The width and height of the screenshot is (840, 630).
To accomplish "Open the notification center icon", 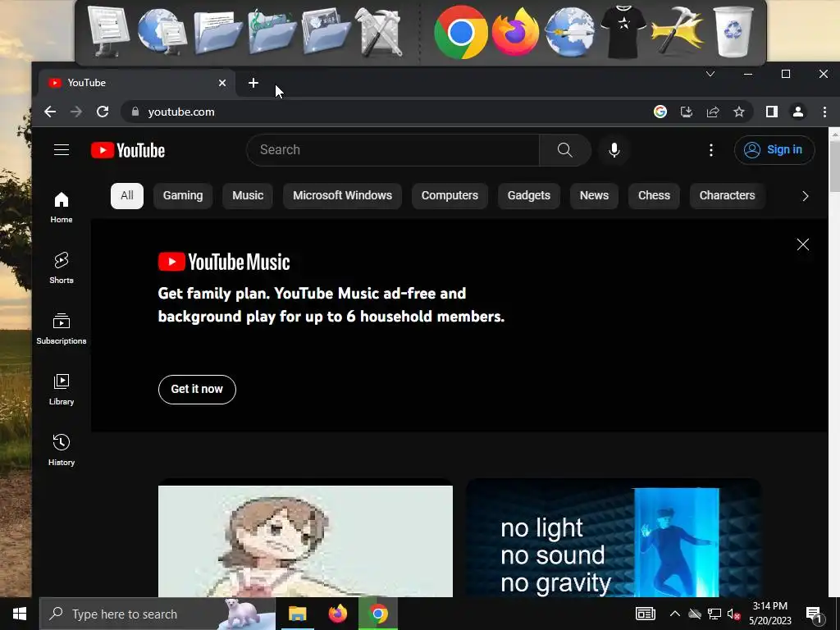I will pyautogui.click(x=815, y=614).
